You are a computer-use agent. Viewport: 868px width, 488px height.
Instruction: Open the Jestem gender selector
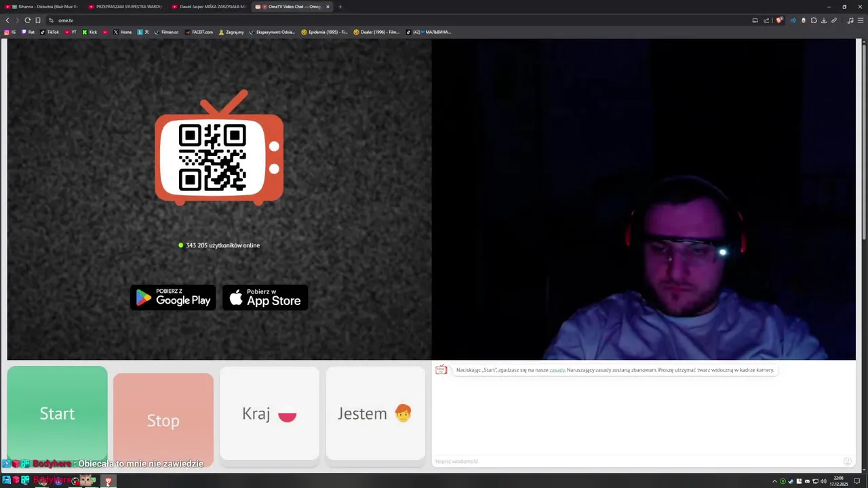coord(375,413)
